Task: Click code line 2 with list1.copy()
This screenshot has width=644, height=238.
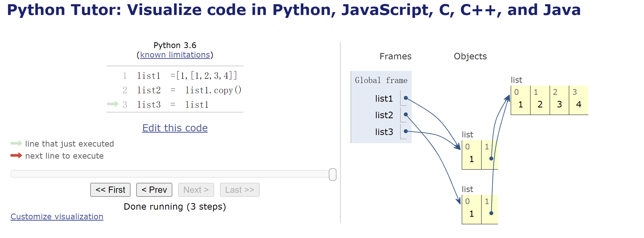Action: pos(189,90)
